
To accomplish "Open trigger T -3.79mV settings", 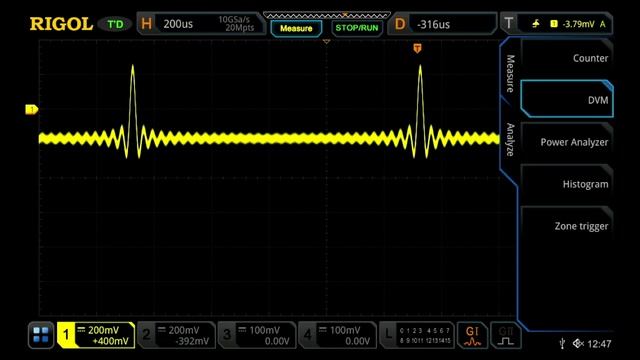I will tap(557, 24).
